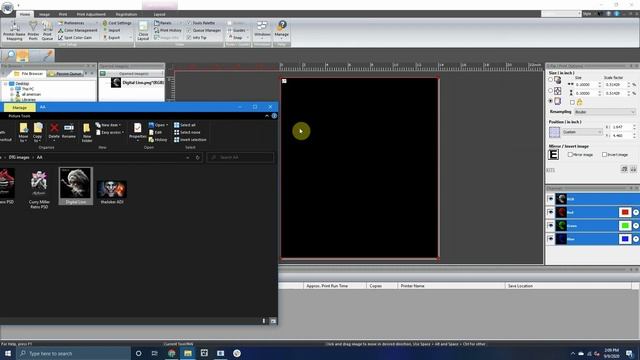
Task: Open the Position Custom dropdown
Action: point(582,132)
